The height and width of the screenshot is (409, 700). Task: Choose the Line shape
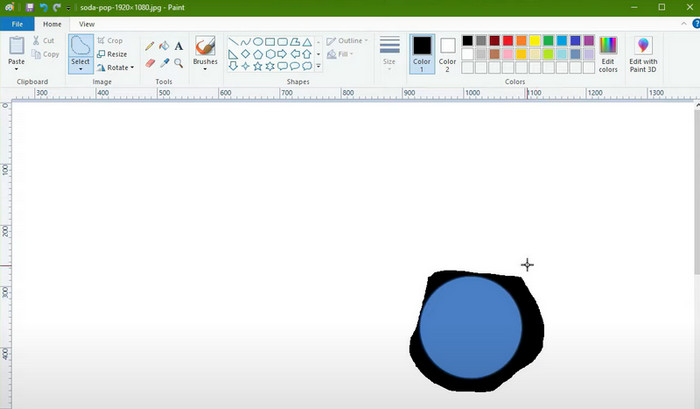pyautogui.click(x=233, y=42)
